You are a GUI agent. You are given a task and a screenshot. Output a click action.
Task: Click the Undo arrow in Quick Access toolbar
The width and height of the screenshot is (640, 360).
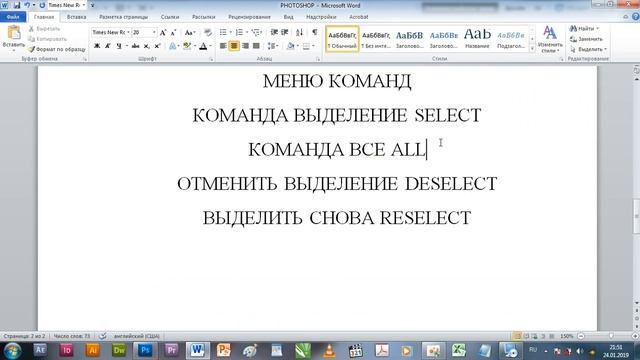[27, 5]
